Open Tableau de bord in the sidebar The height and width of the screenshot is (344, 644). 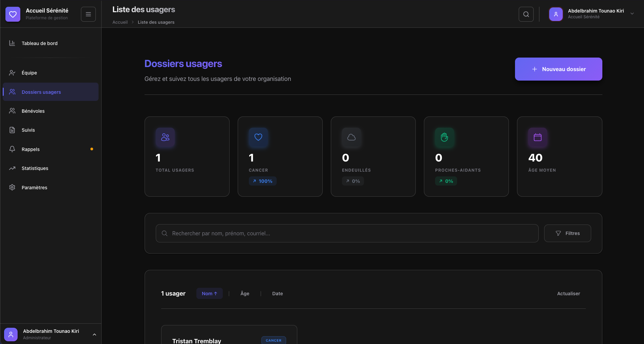tap(40, 43)
